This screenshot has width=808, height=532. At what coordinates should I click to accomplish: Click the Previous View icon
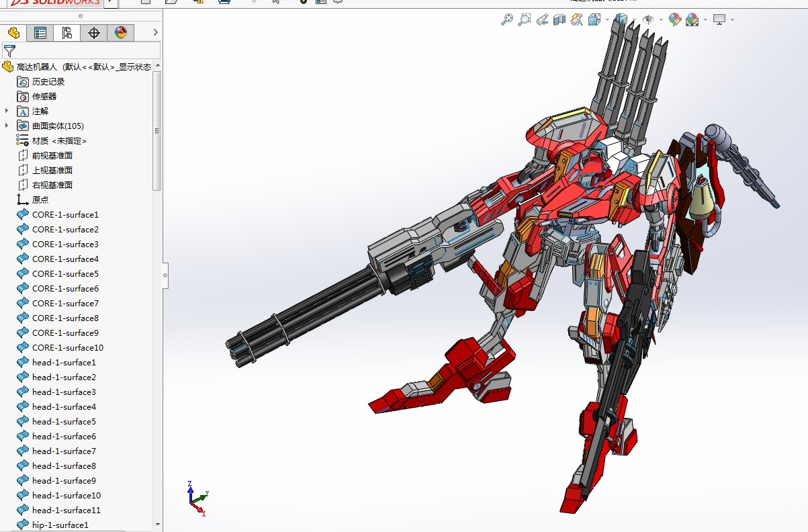tap(542, 20)
